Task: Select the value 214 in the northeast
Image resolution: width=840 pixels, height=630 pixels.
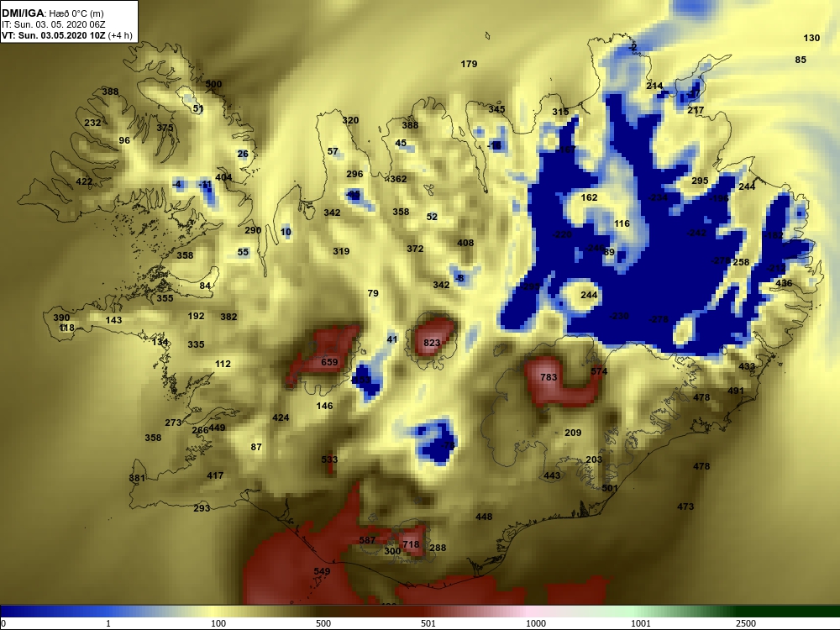Action: [654, 86]
